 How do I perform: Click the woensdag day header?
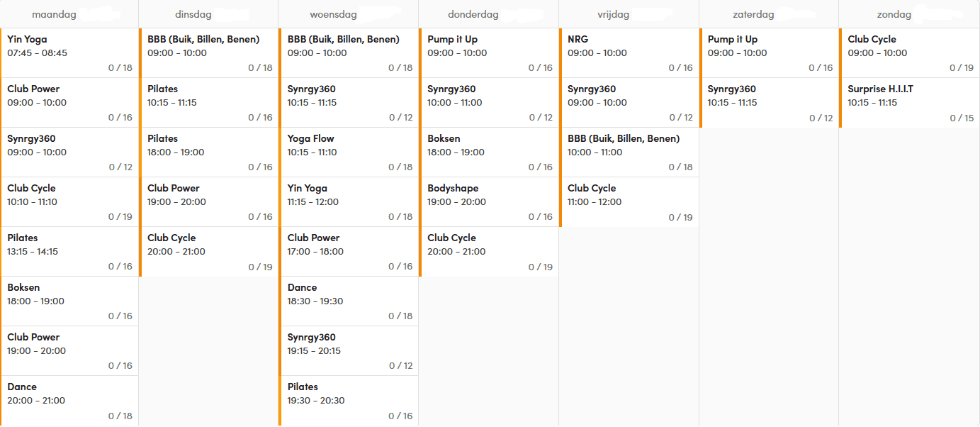pos(333,14)
